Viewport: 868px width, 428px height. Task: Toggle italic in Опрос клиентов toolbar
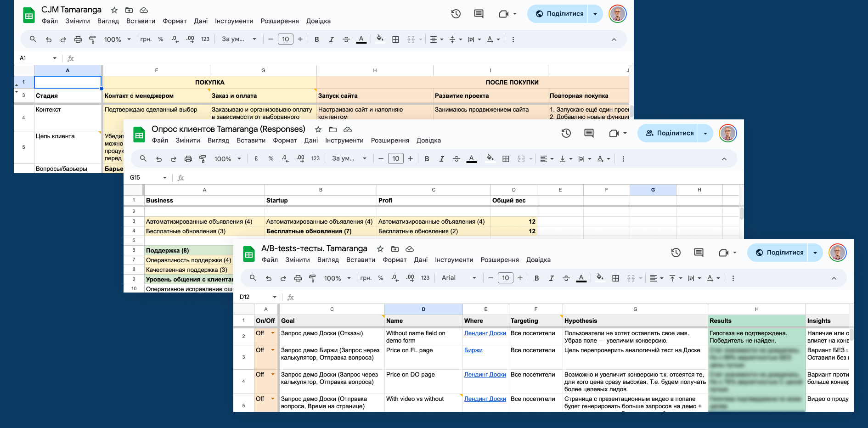coord(441,159)
